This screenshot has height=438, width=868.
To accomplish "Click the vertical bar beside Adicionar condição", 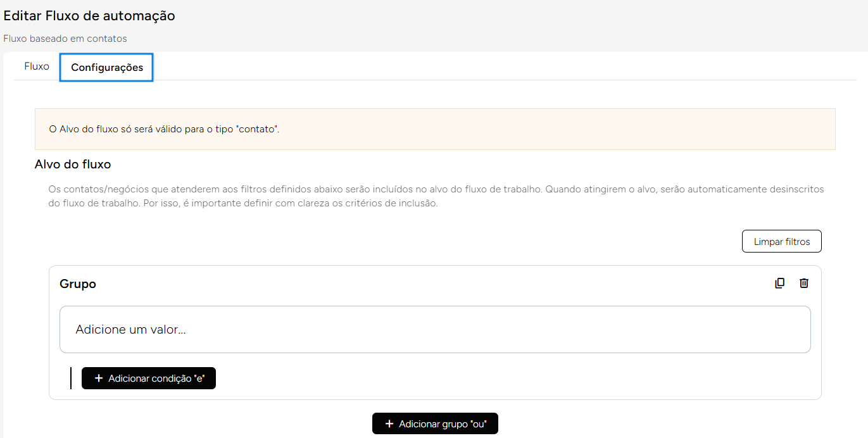I will click(71, 379).
